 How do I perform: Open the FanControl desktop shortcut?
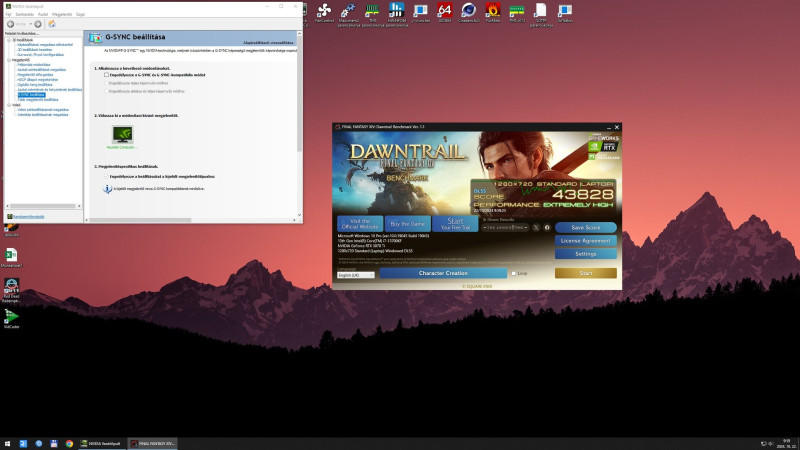point(324,13)
